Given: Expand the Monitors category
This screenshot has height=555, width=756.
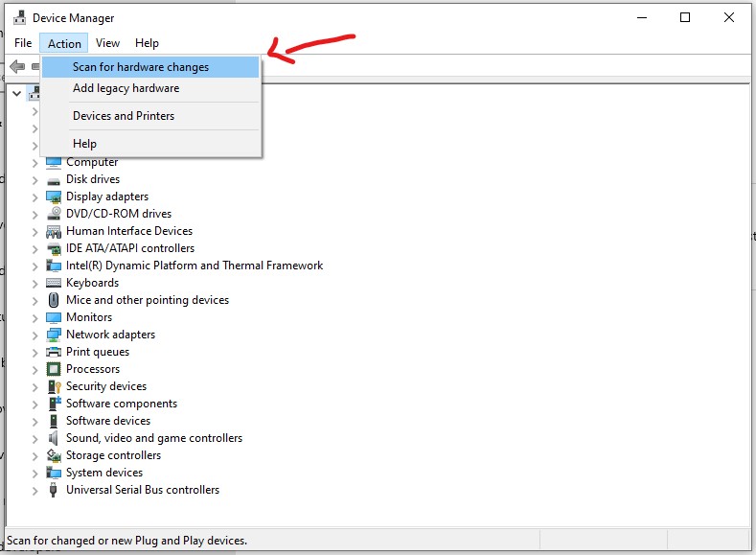Looking at the screenshot, I should point(34,318).
